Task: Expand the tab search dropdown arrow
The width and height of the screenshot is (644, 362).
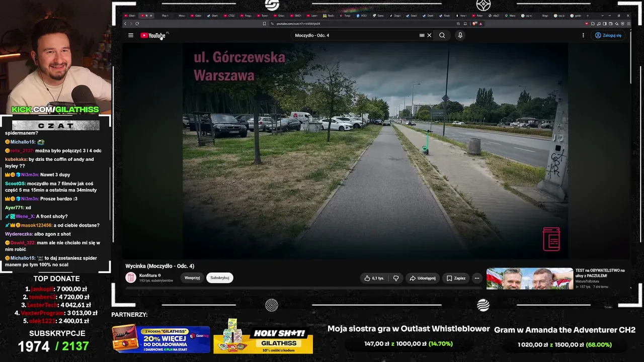Action: tap(602, 16)
